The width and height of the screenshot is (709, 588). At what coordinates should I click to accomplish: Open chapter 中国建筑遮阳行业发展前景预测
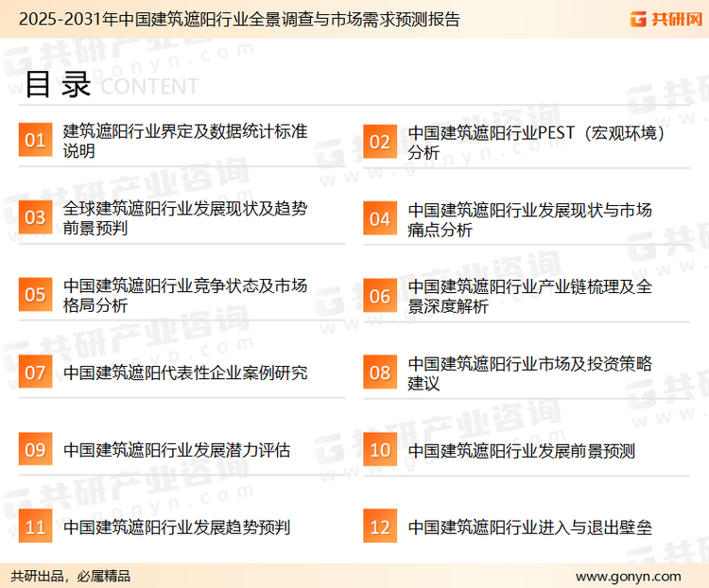pyautogui.click(x=521, y=451)
